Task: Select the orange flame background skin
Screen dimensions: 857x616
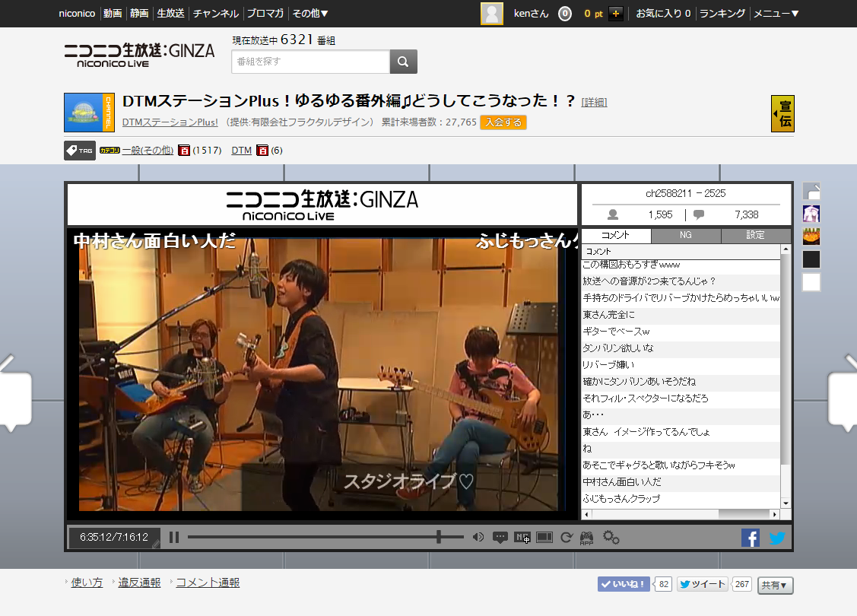Action: point(811,237)
